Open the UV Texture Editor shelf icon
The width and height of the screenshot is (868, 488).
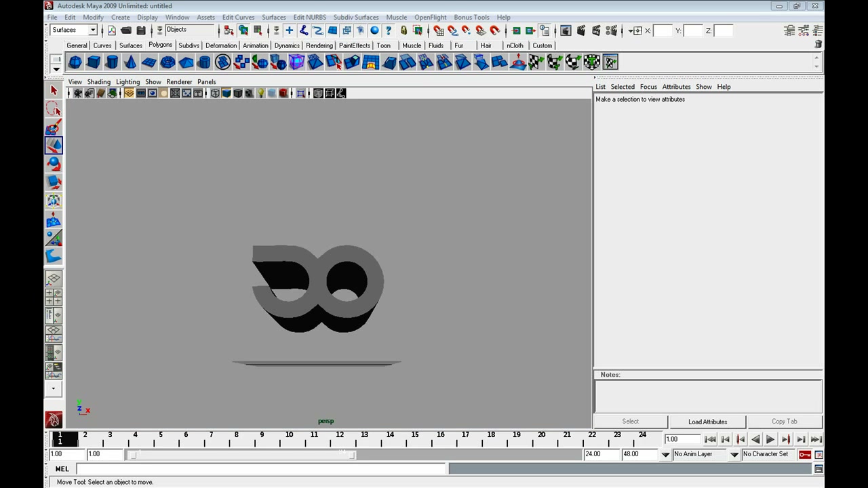click(610, 62)
